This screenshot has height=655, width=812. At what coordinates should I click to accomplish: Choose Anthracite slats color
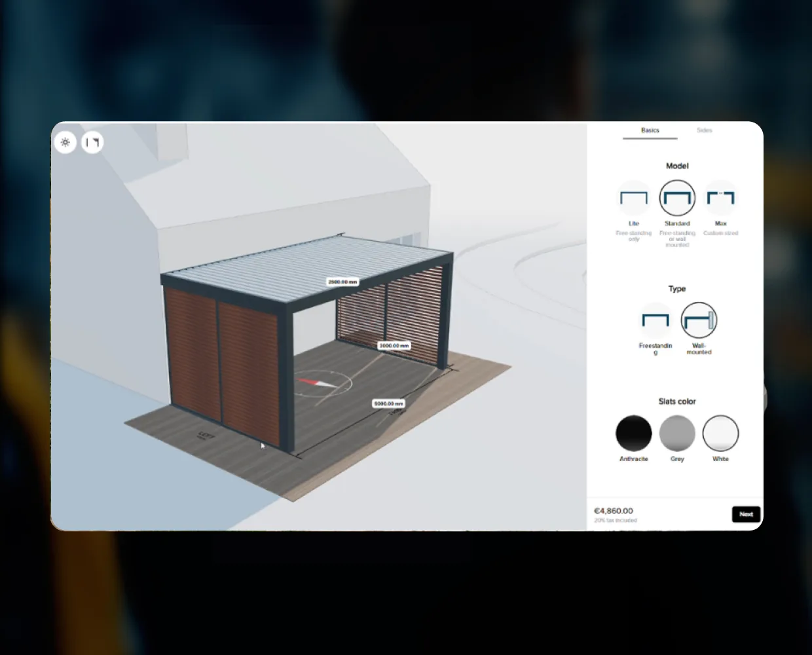click(634, 433)
